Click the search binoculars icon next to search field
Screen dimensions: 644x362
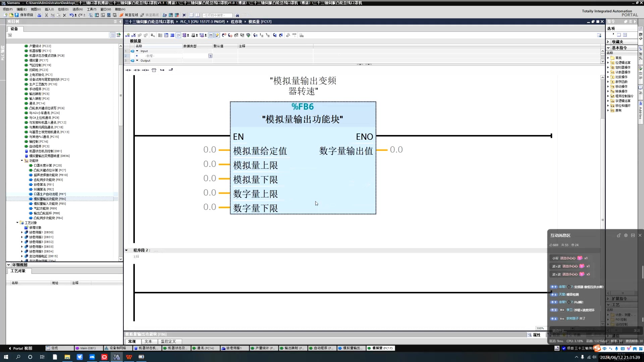coord(237,15)
